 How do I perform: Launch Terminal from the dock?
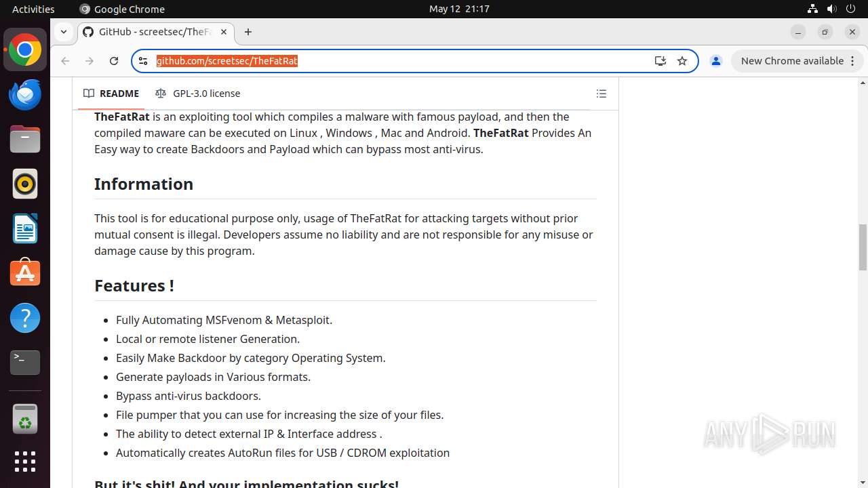[25, 363]
